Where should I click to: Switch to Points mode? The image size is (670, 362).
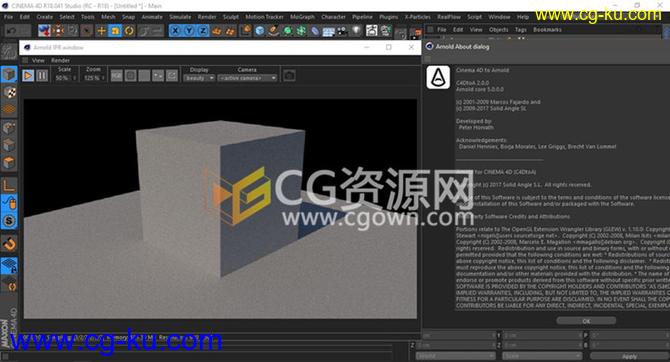tap(9, 127)
